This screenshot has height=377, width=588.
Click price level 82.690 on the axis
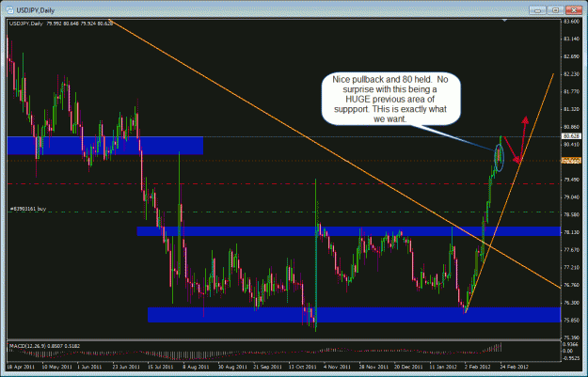[x=571, y=56]
